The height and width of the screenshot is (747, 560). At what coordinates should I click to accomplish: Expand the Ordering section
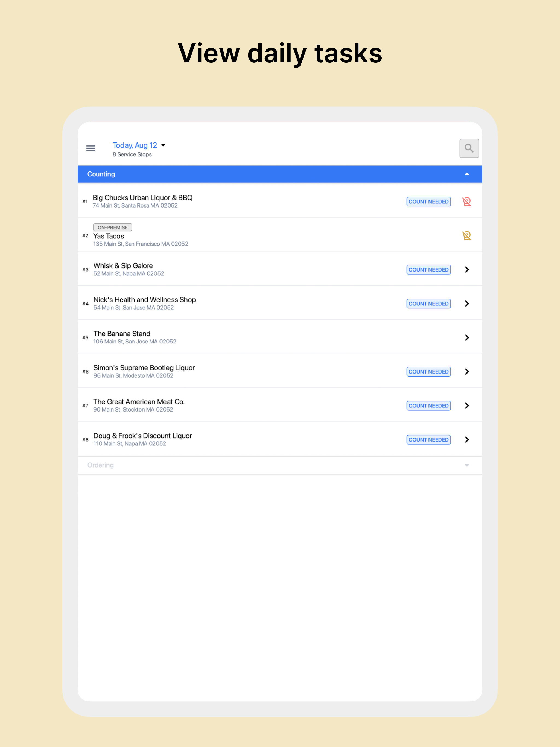[x=280, y=465]
